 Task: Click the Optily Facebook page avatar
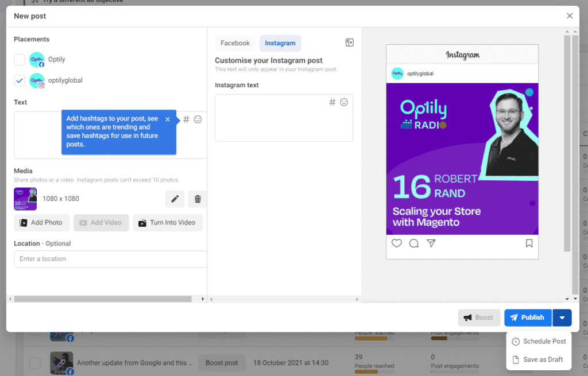(37, 59)
